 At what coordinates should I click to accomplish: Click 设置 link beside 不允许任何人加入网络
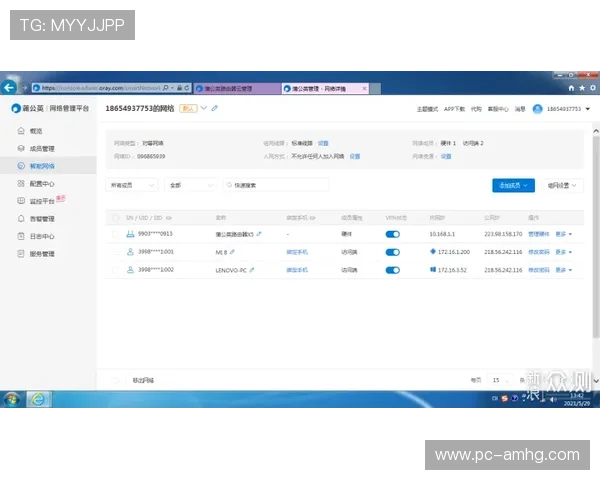355,156
